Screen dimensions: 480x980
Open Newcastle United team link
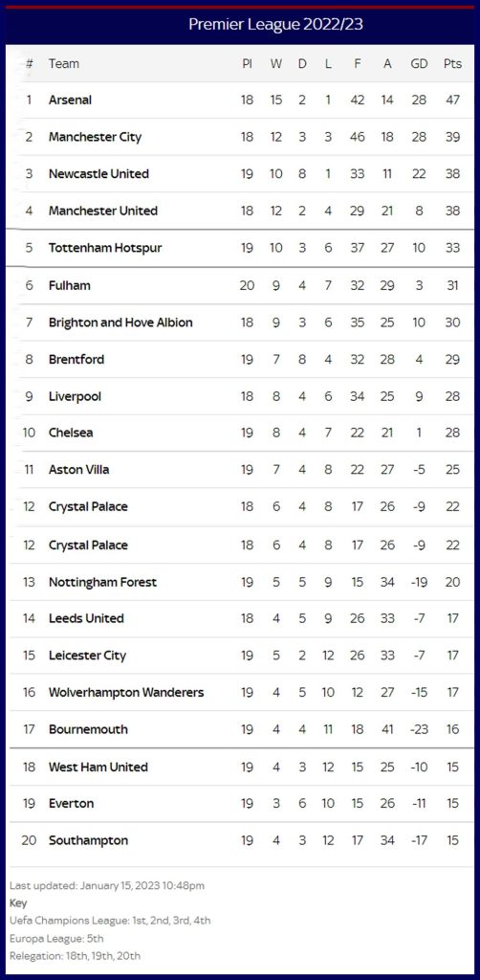pos(98,174)
